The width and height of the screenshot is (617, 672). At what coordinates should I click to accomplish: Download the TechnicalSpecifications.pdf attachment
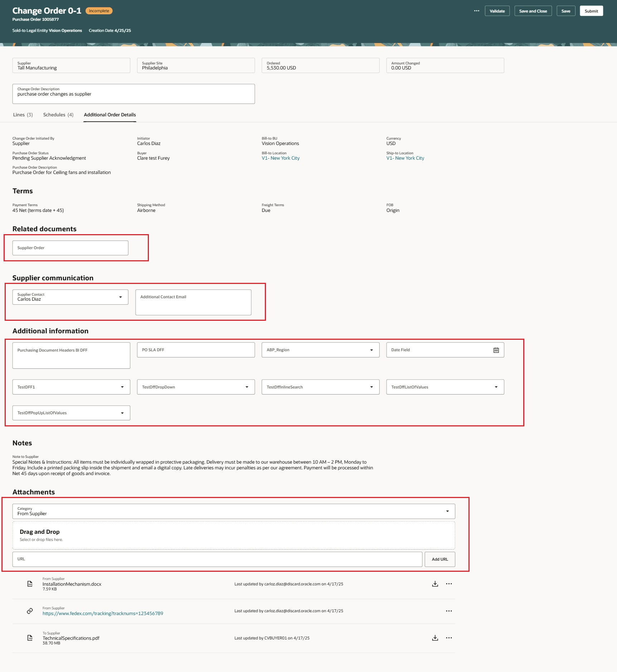coord(435,638)
